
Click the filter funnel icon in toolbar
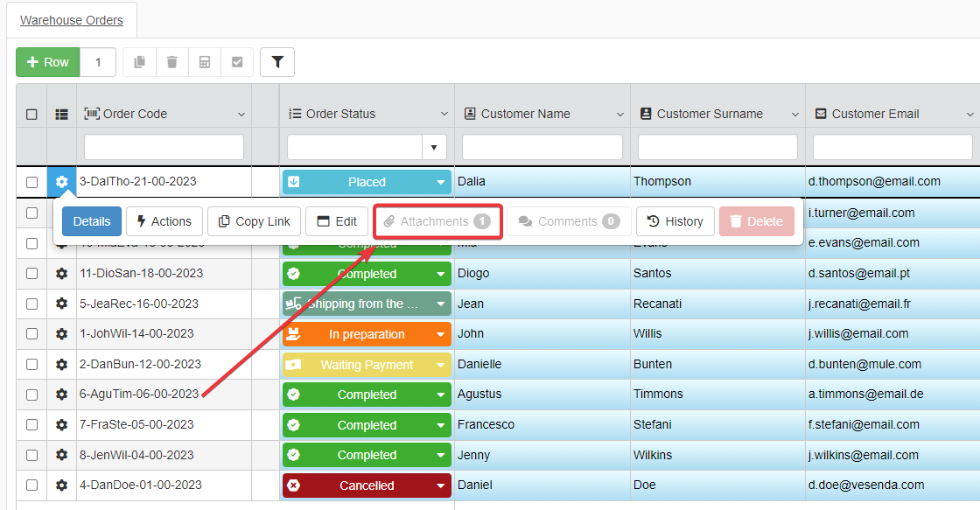(x=277, y=62)
